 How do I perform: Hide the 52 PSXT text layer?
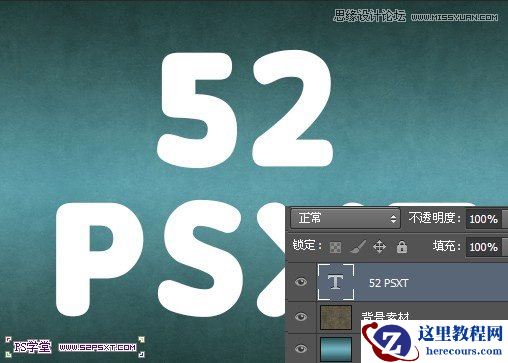pos(301,282)
